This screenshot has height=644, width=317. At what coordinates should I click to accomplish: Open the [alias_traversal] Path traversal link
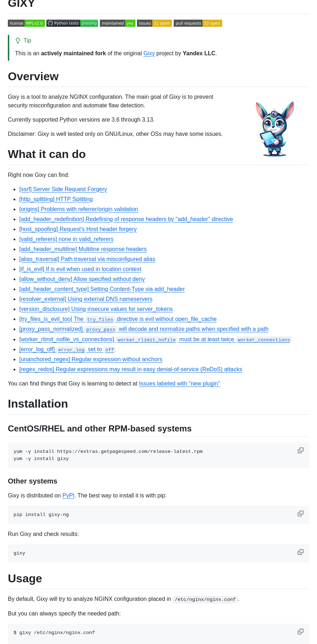87,259
